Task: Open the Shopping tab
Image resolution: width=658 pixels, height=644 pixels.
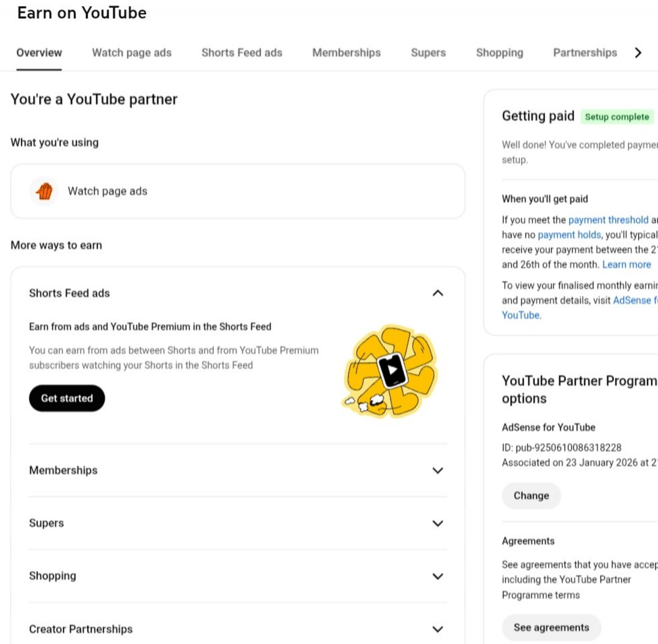Action: (499, 53)
